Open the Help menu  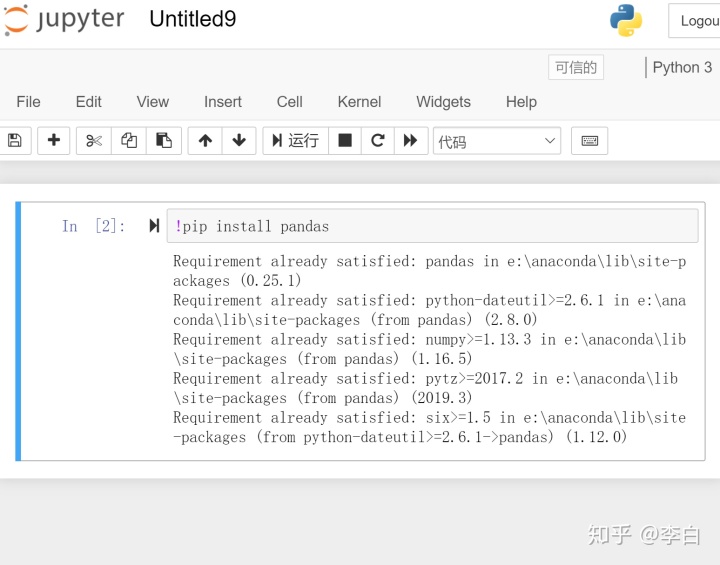521,102
